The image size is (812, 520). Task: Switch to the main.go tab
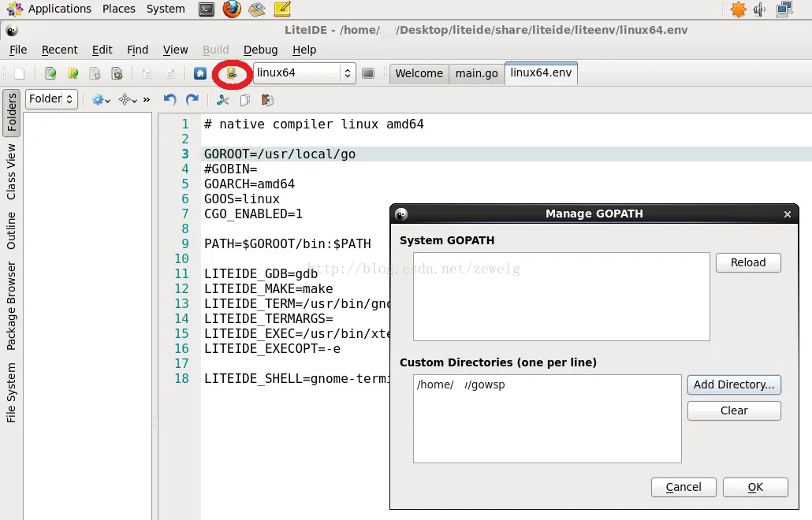pyautogui.click(x=476, y=73)
